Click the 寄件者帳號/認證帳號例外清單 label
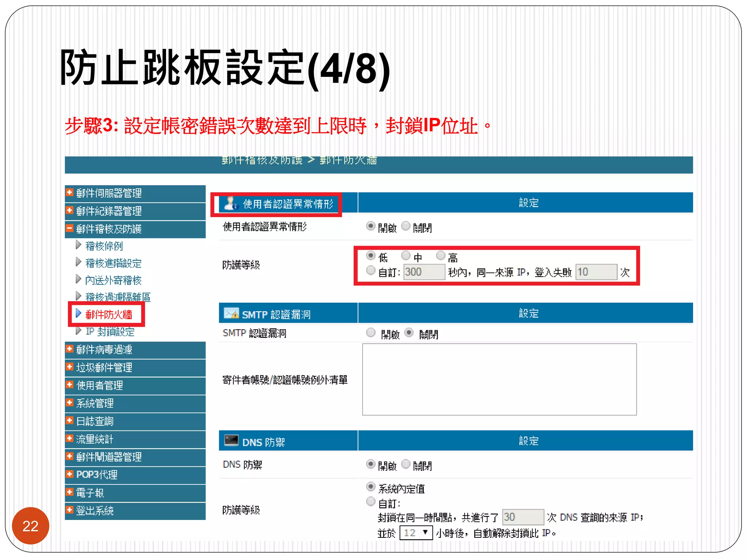Screen dimensions: 747x560 [285, 380]
